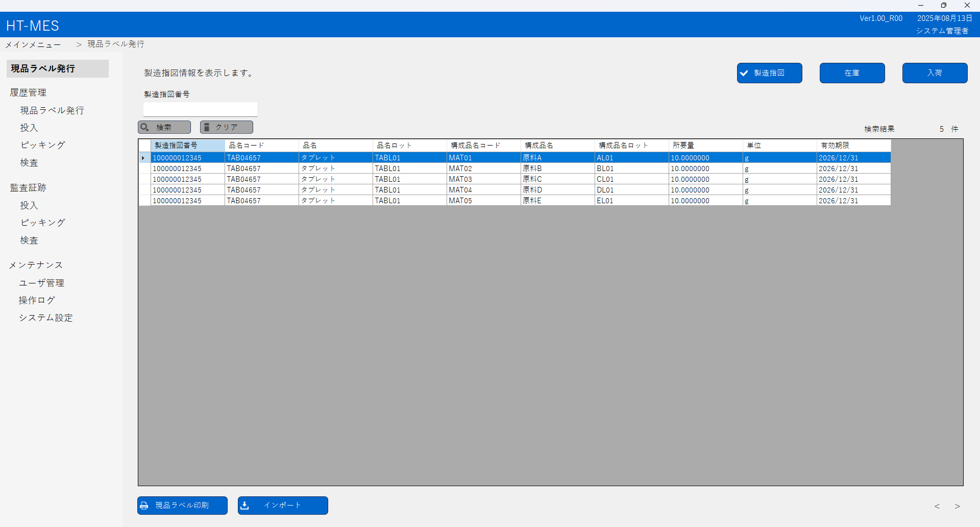The height and width of the screenshot is (527, 980).
Task: Sort by 製造指図番号 column header
Action: (187, 146)
